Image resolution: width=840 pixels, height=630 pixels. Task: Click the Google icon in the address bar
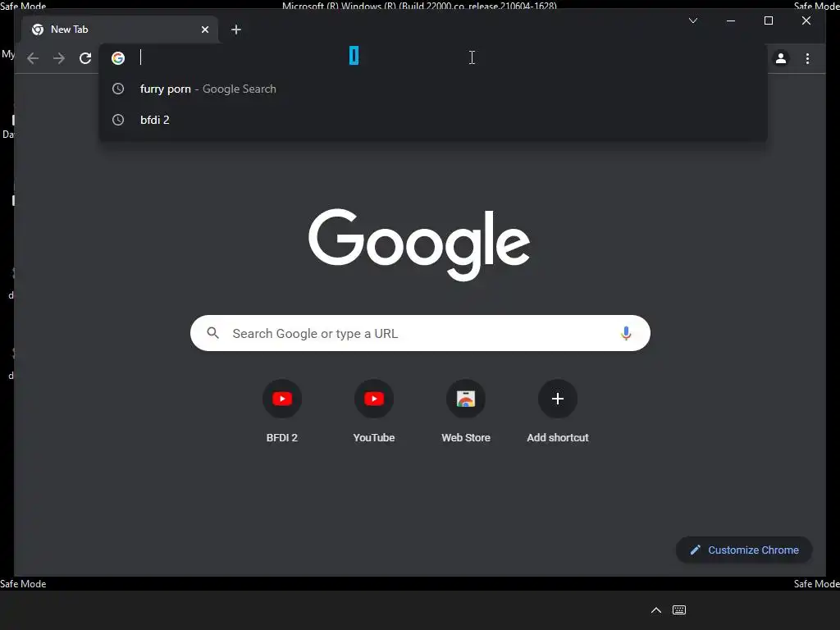[118, 58]
